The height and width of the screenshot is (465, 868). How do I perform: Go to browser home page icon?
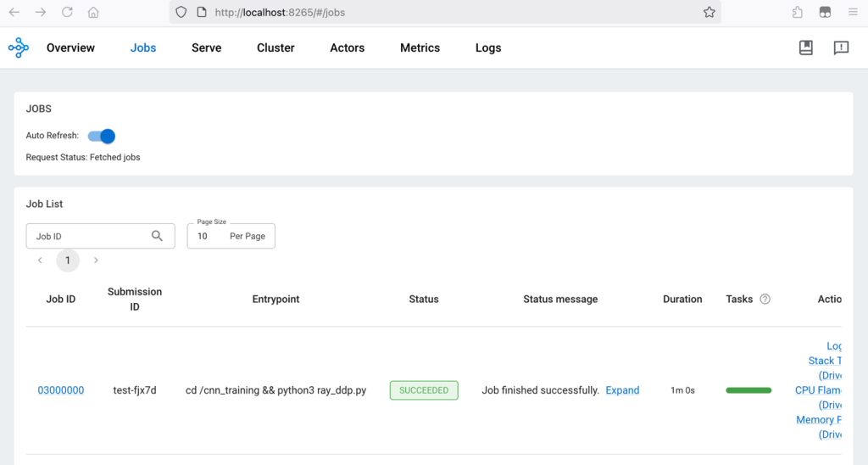93,13
